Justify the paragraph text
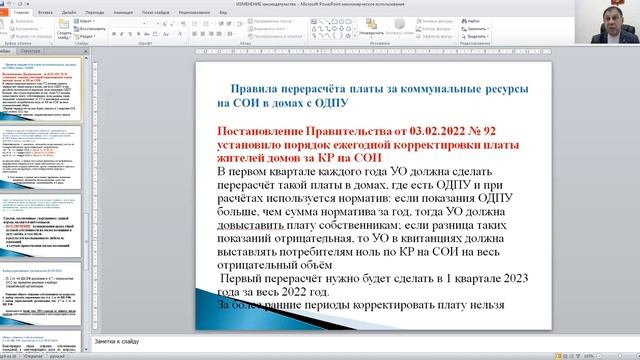This screenshot has height=360, width=640. 219,34
